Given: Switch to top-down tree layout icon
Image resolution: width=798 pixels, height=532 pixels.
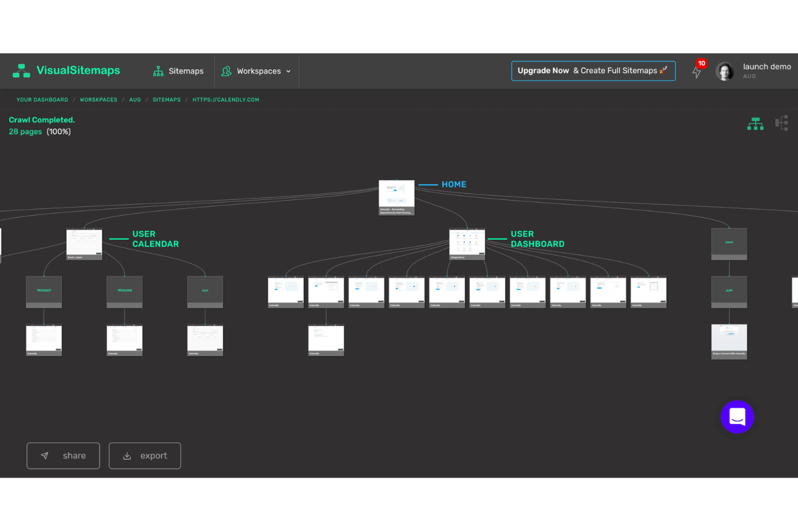Looking at the screenshot, I should pyautogui.click(x=755, y=124).
